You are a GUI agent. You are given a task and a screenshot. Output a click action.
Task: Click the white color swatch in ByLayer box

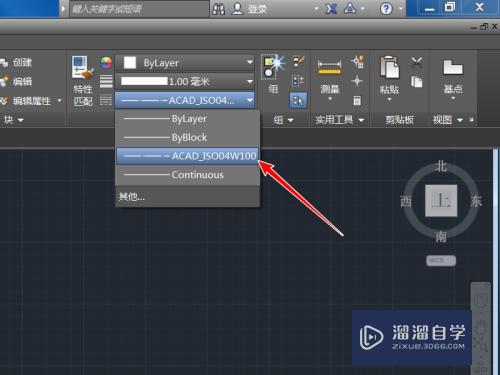click(x=130, y=63)
